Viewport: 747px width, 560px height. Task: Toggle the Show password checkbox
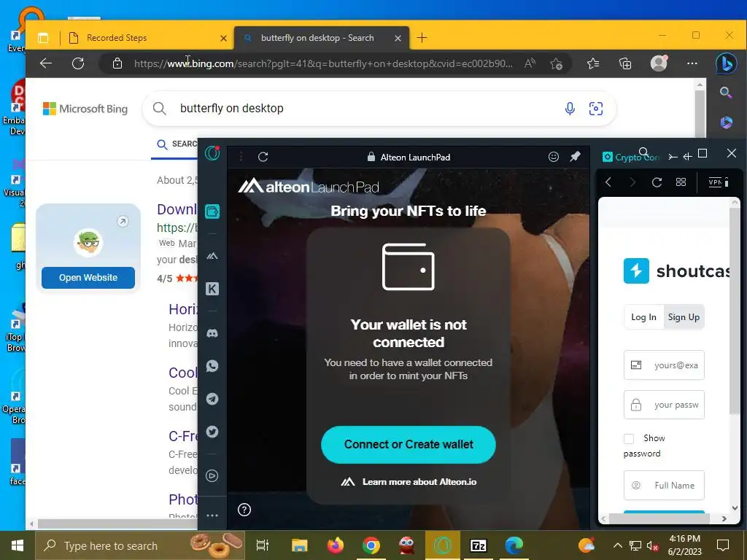(x=629, y=438)
